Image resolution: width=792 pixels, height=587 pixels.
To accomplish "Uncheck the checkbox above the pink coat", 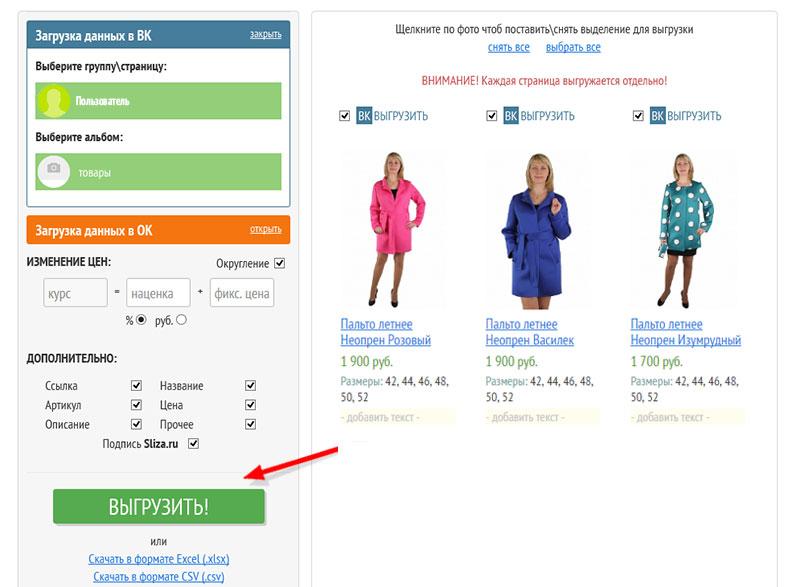I will pos(344,116).
